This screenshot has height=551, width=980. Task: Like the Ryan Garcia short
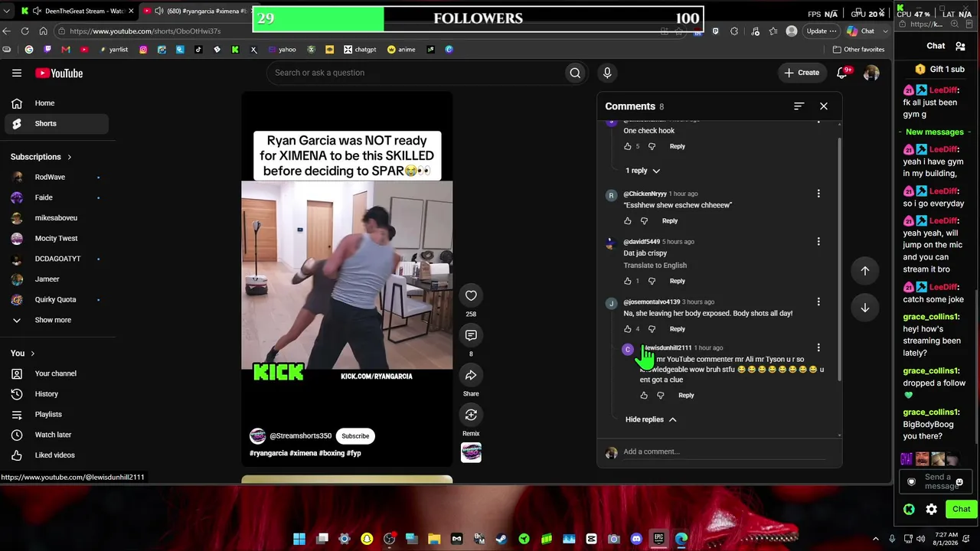471,296
